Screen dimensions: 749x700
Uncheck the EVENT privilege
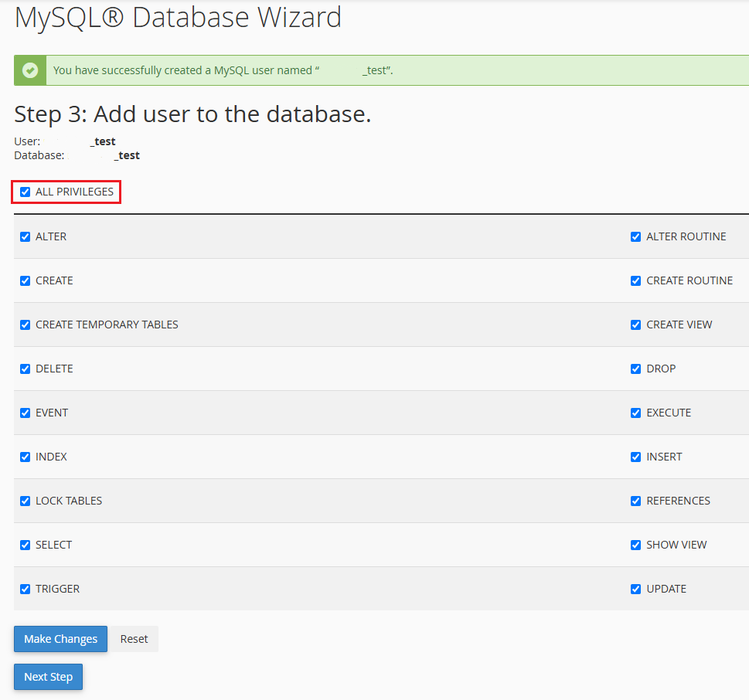26,413
